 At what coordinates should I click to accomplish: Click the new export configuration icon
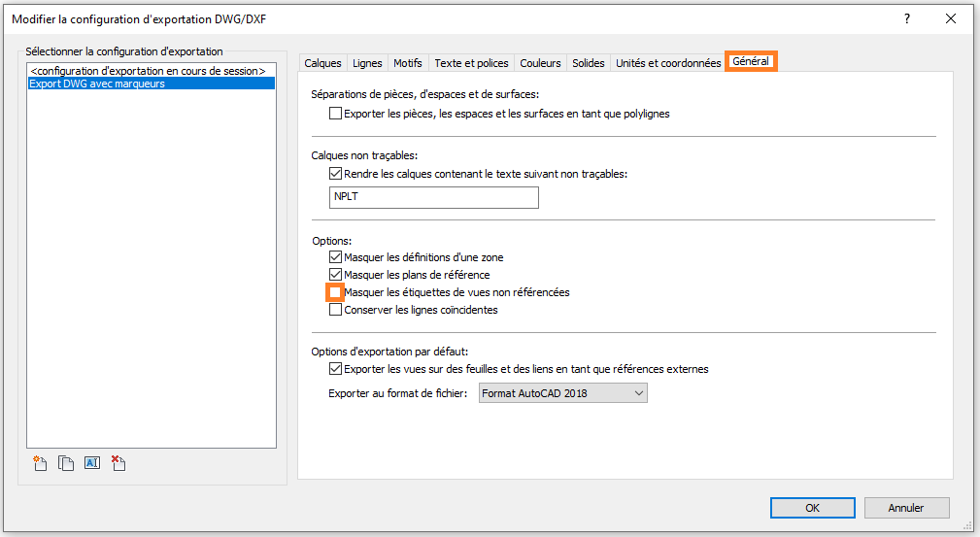pyautogui.click(x=40, y=463)
